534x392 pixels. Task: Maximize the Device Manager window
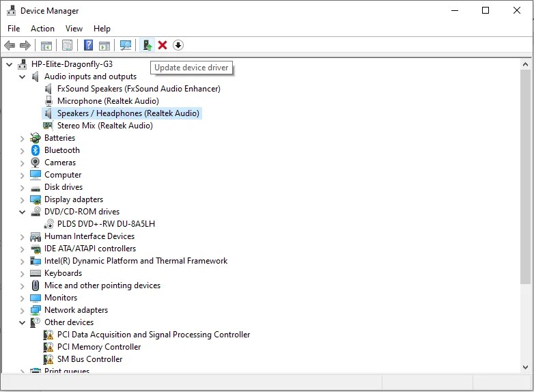[x=486, y=10]
